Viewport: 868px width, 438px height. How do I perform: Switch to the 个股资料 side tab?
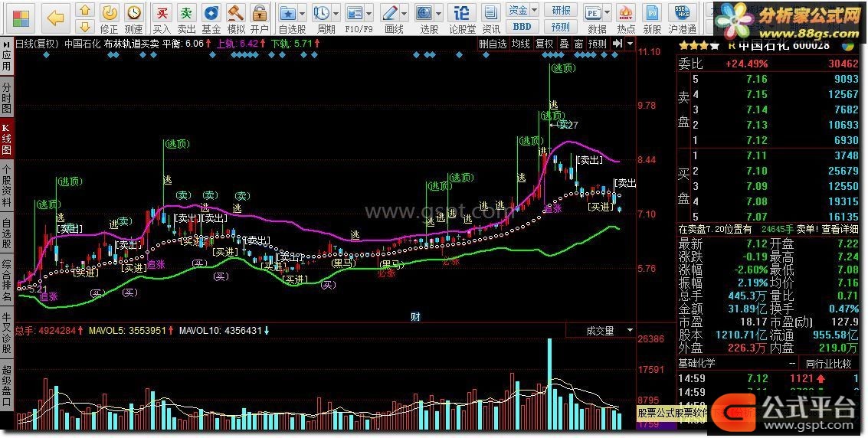pyautogui.click(x=6, y=185)
